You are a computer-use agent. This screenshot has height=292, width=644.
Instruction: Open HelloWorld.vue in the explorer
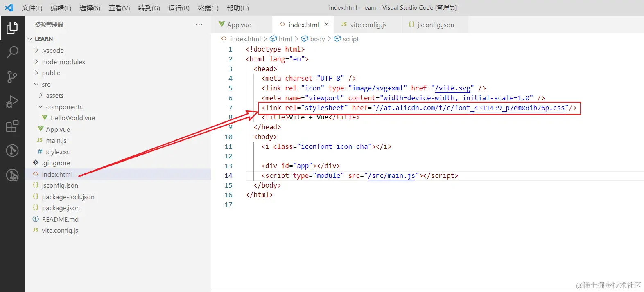[x=72, y=118]
